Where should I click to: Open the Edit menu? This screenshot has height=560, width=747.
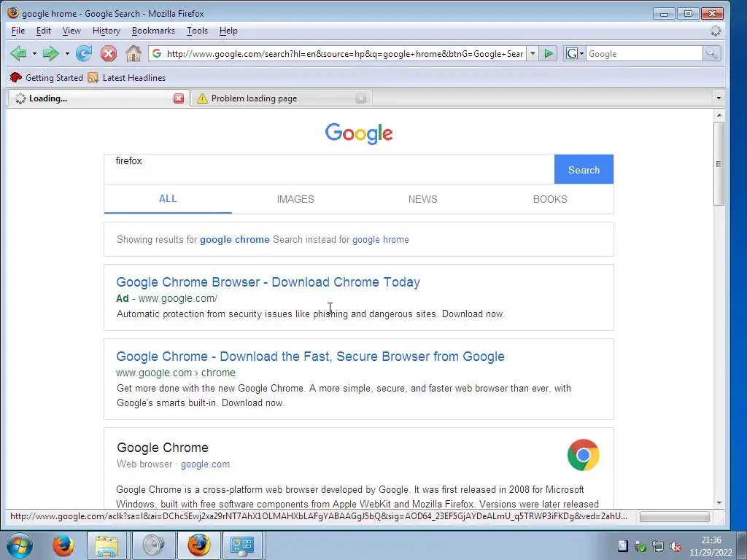pyautogui.click(x=43, y=31)
